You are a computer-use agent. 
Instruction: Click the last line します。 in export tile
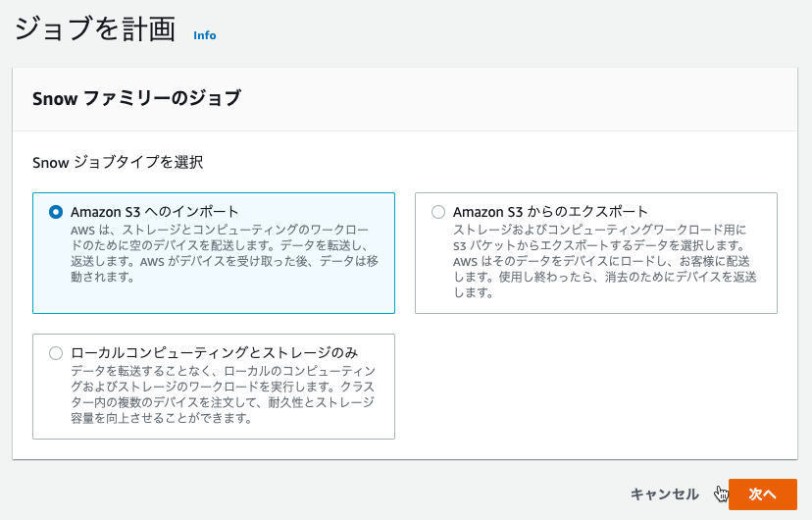[474, 292]
